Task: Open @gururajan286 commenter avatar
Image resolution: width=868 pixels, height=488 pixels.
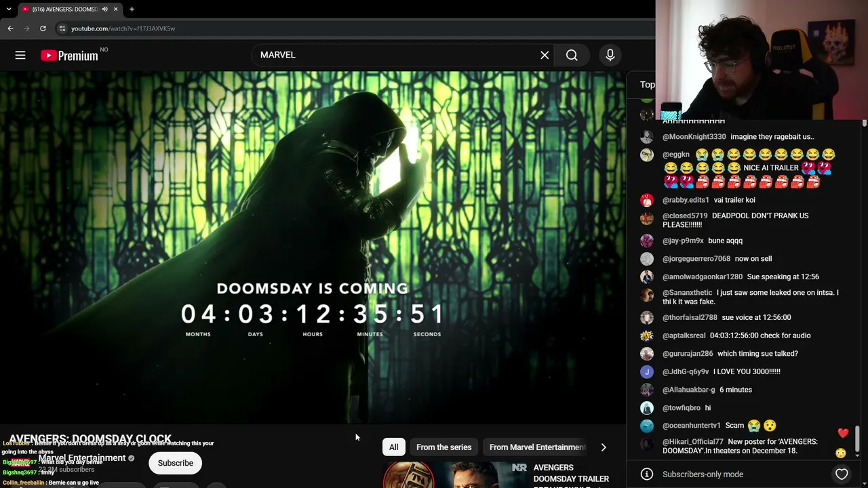Action: click(647, 354)
